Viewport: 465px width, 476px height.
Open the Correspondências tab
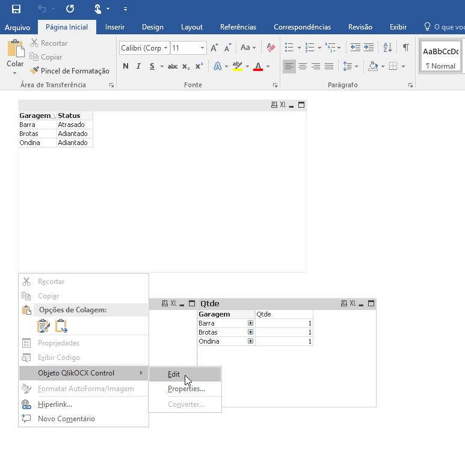tap(303, 27)
